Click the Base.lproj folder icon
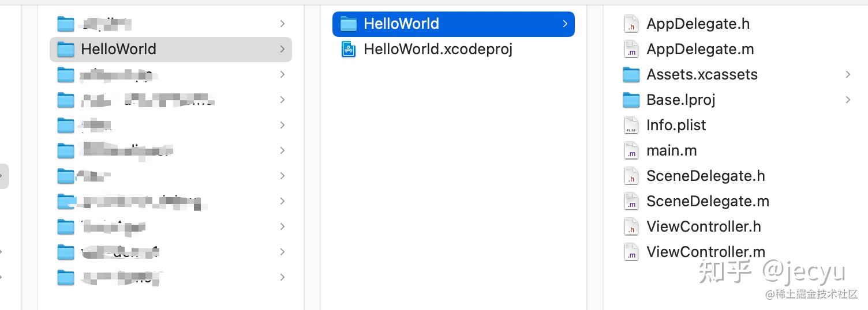The width and height of the screenshot is (868, 310). click(x=631, y=100)
